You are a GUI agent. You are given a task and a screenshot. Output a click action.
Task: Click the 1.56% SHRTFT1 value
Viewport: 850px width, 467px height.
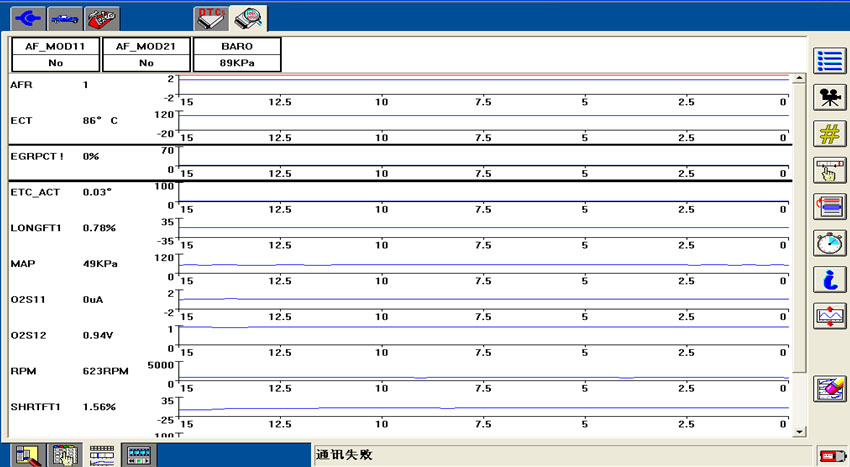pos(99,407)
